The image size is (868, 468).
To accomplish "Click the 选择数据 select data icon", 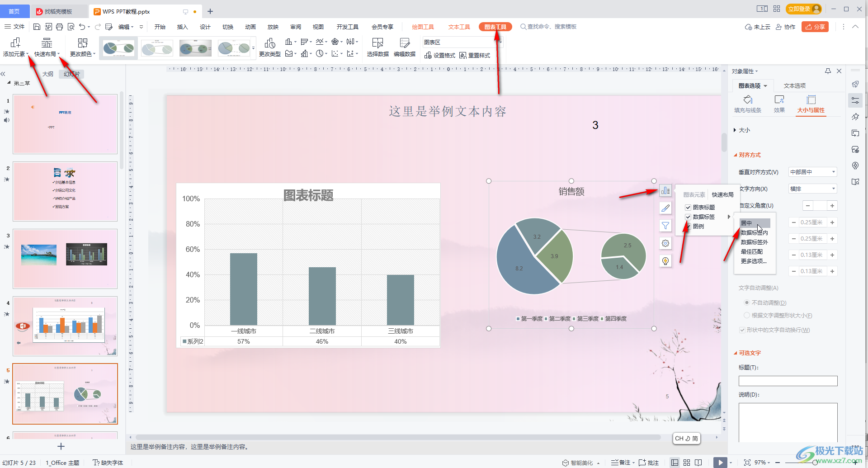I will [x=377, y=43].
